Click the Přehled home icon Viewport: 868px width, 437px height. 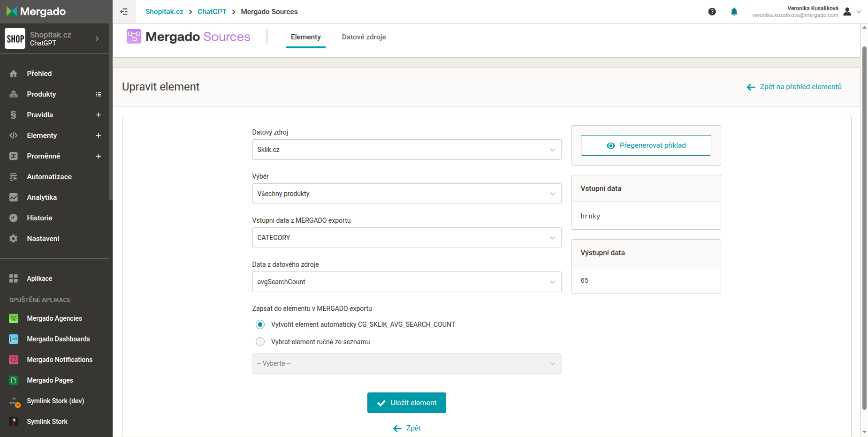tap(14, 74)
